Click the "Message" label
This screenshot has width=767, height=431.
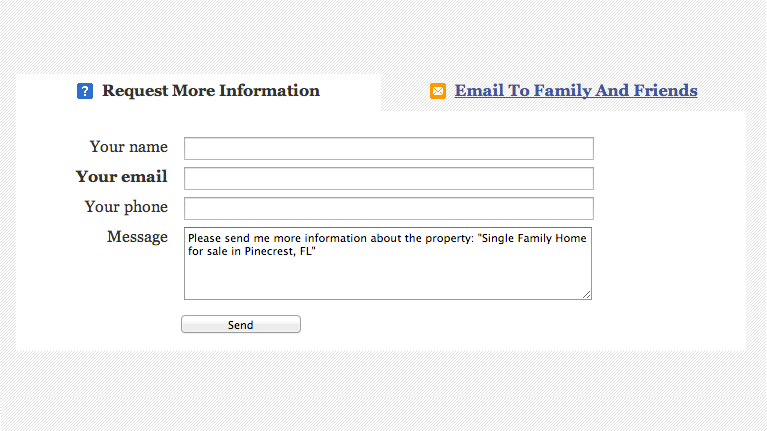coord(137,237)
